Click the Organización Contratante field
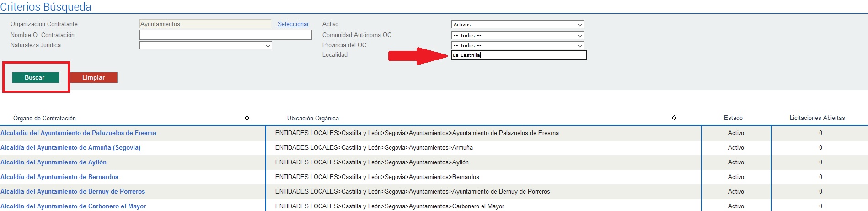This screenshot has width=868, height=211. tap(205, 24)
